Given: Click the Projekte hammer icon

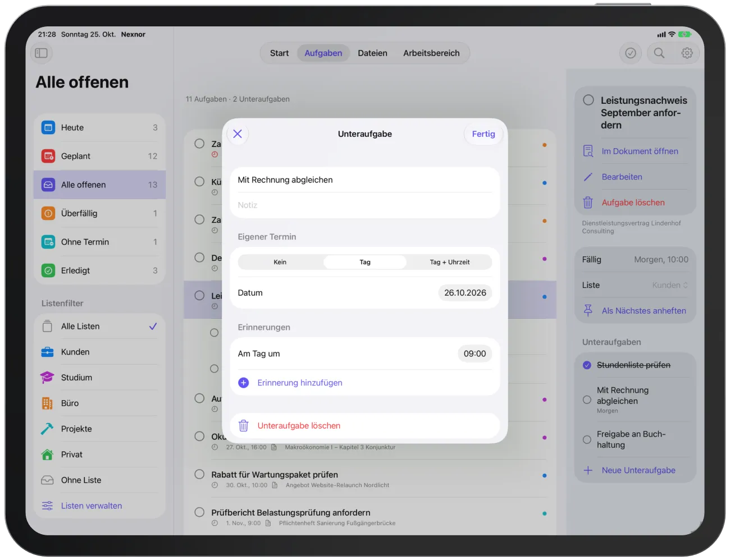Looking at the screenshot, I should [47, 429].
